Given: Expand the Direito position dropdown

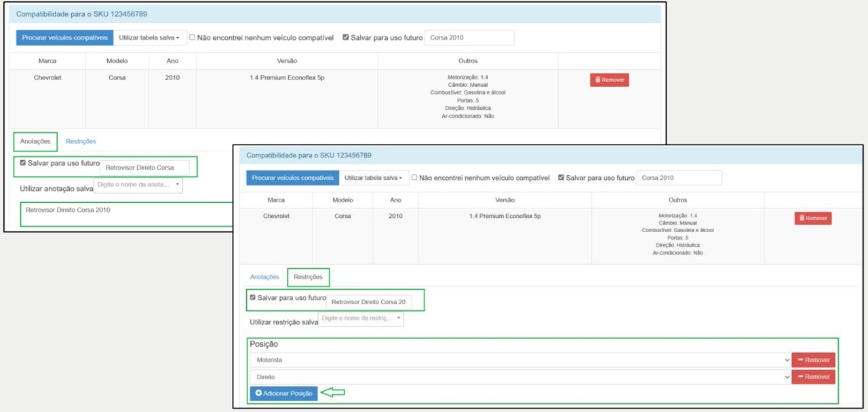Looking at the screenshot, I should 520,377.
